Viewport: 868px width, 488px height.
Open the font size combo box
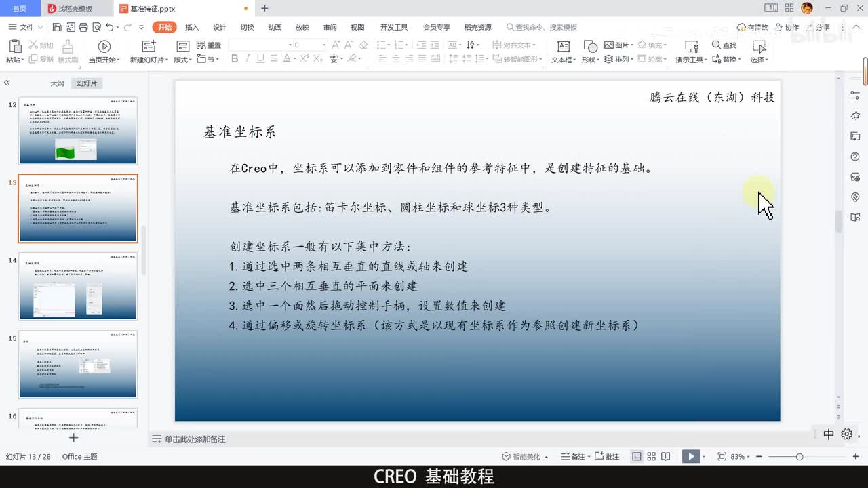point(309,45)
